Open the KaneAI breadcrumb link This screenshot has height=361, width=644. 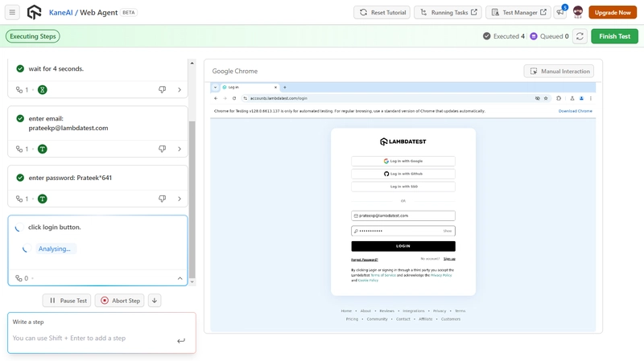[x=61, y=13]
